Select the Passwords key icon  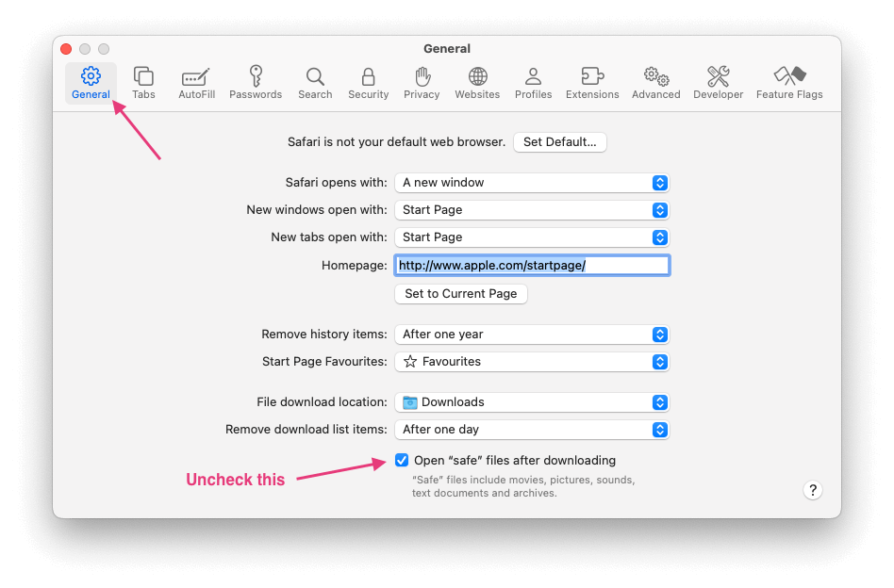pos(256,82)
